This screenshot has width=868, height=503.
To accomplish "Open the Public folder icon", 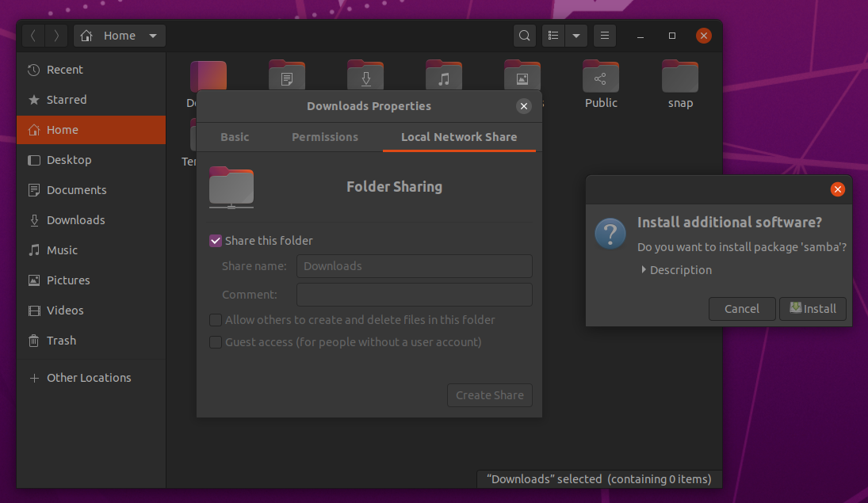I will 601,78.
